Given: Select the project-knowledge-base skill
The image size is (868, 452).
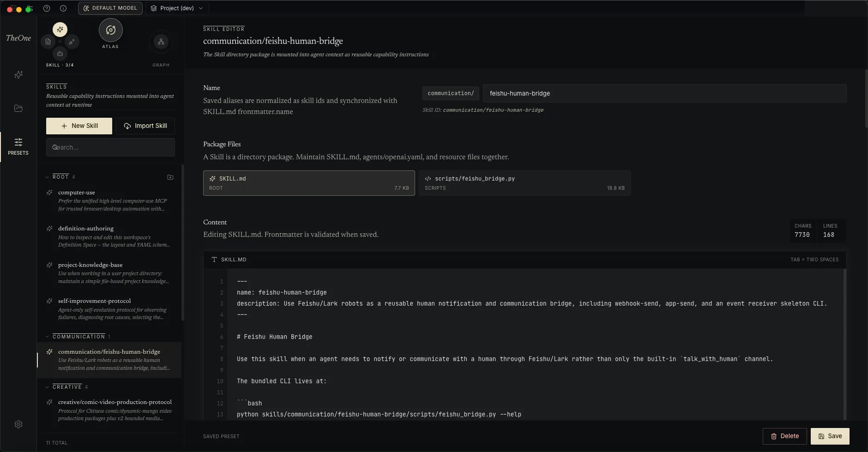Looking at the screenshot, I should 109,273.
